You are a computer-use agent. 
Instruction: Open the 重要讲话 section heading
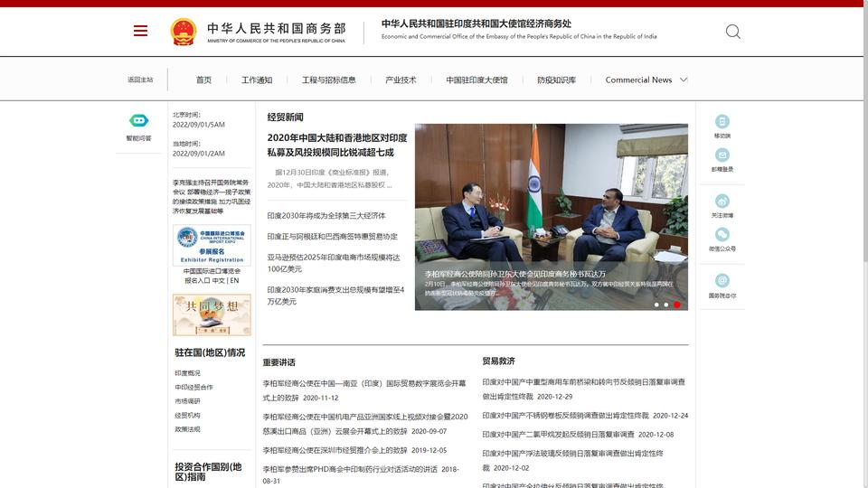[279, 362]
